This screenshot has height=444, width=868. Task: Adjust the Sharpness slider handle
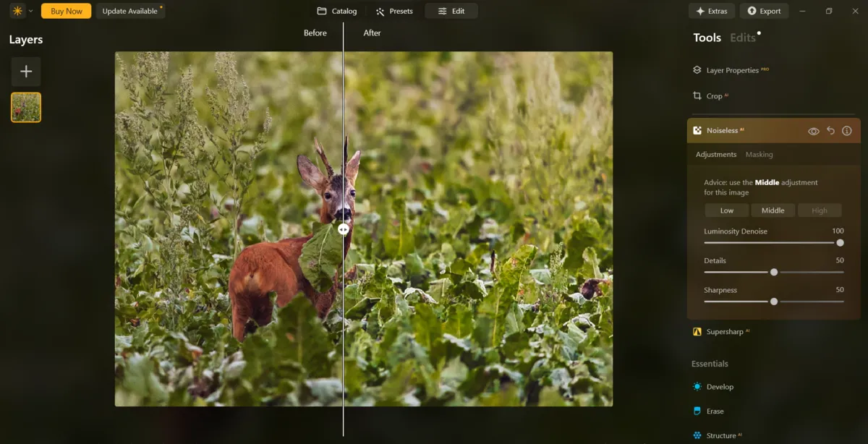pyautogui.click(x=773, y=302)
